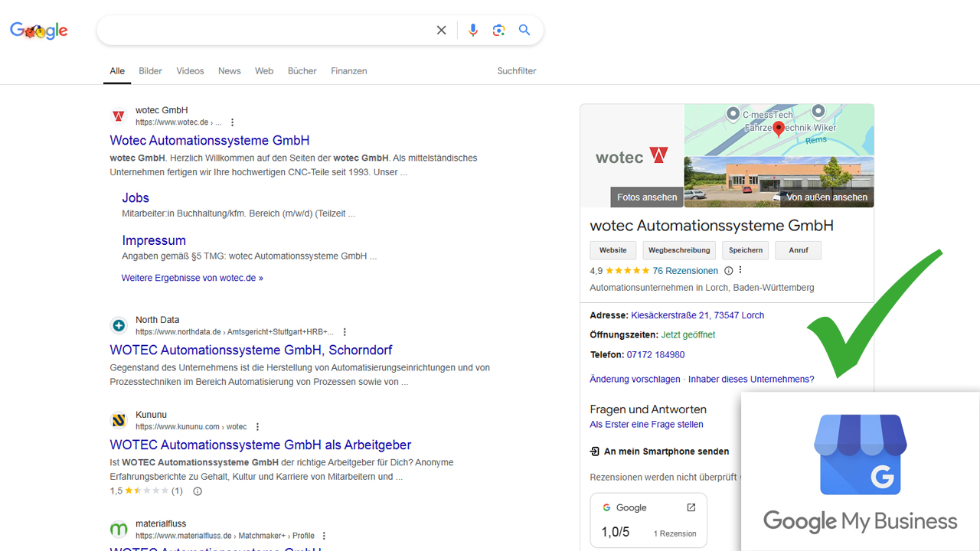
Task: Open three-dot menu for North Data result
Action: click(345, 332)
